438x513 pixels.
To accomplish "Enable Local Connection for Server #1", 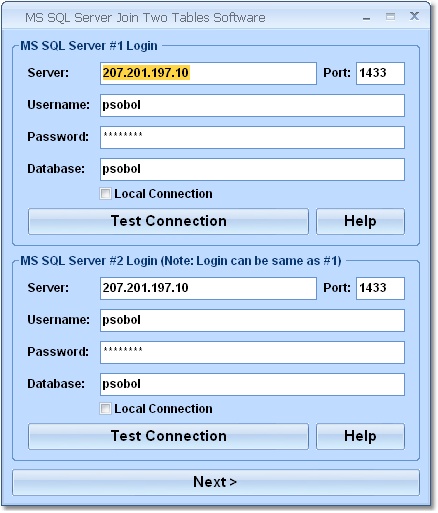I will coord(105,194).
